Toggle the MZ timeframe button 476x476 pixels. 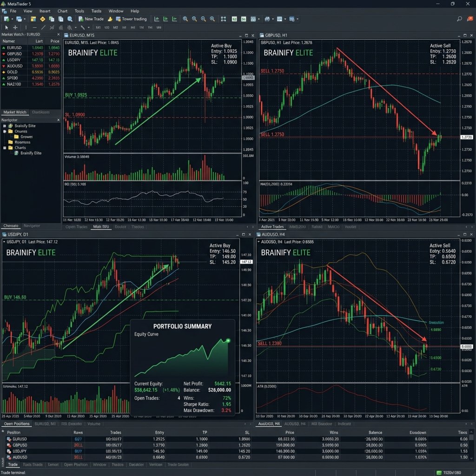coord(115,27)
